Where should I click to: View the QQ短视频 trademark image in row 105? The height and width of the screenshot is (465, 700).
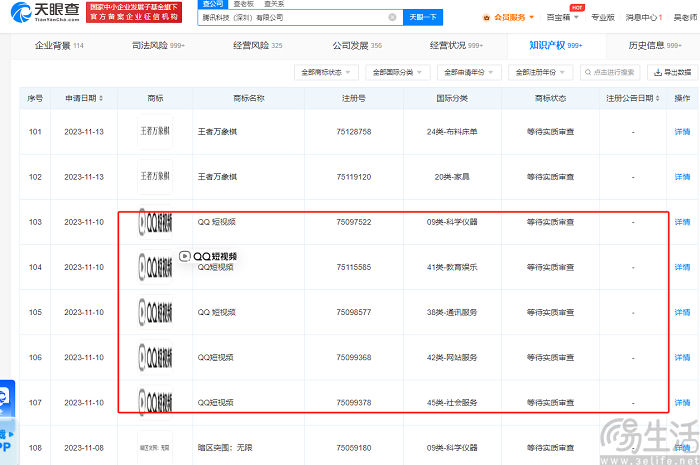155,312
